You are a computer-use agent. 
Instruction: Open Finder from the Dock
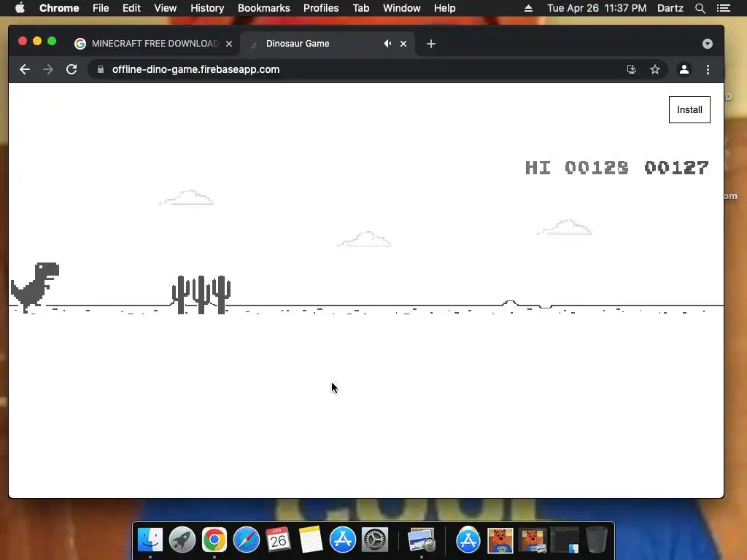point(150,540)
